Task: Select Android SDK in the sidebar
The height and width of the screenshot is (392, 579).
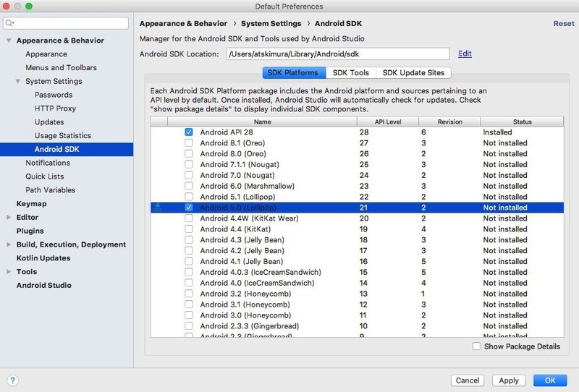Action: click(x=67, y=150)
